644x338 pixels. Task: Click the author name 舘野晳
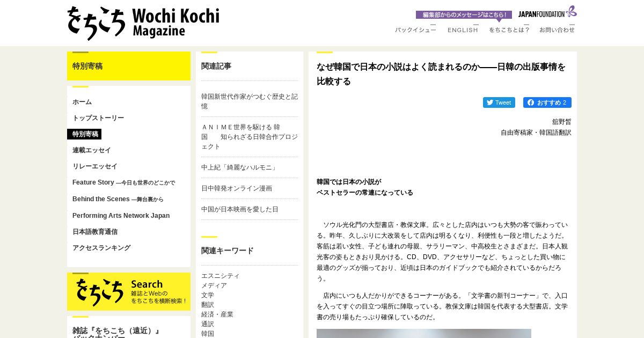[x=562, y=122]
